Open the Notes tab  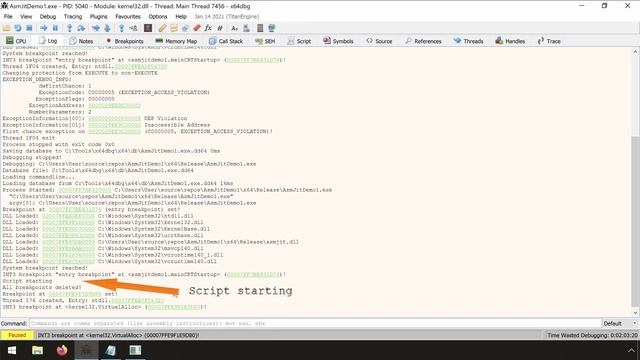(x=81, y=41)
